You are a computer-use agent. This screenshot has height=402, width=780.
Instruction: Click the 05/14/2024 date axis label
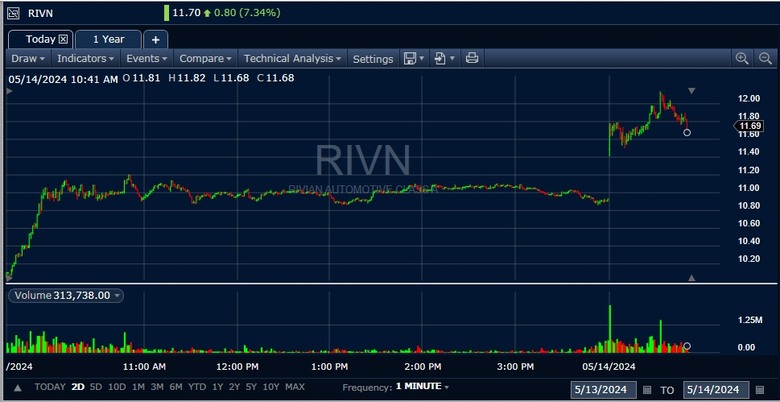point(609,367)
